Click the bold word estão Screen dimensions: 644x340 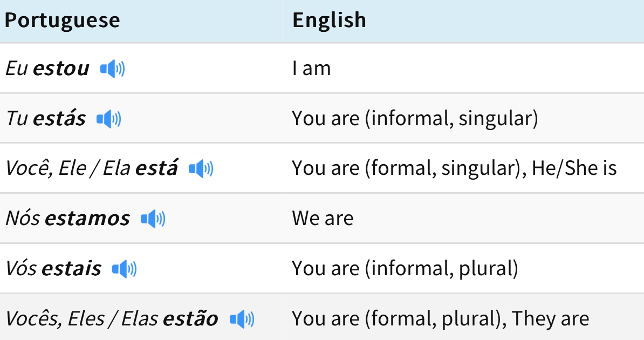190,318
